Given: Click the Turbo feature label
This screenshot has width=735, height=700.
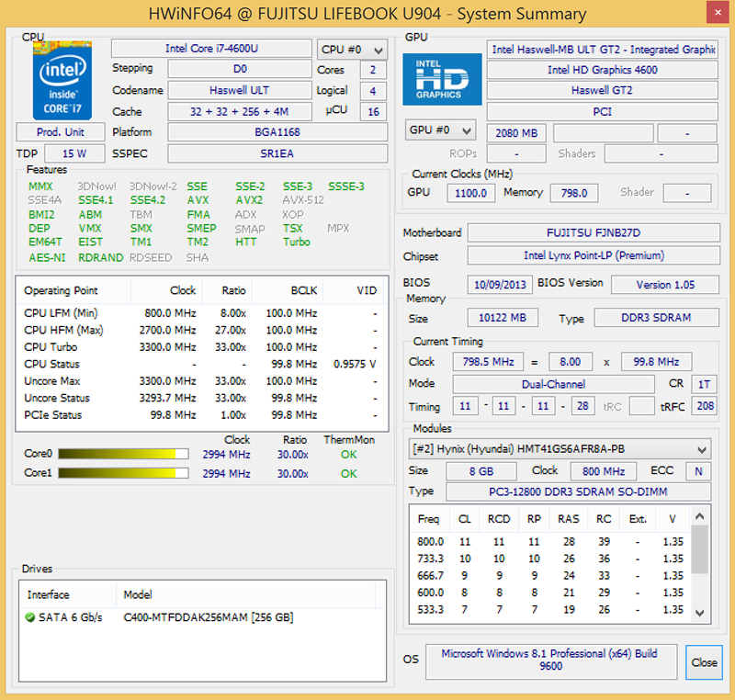Looking at the screenshot, I should (296, 242).
